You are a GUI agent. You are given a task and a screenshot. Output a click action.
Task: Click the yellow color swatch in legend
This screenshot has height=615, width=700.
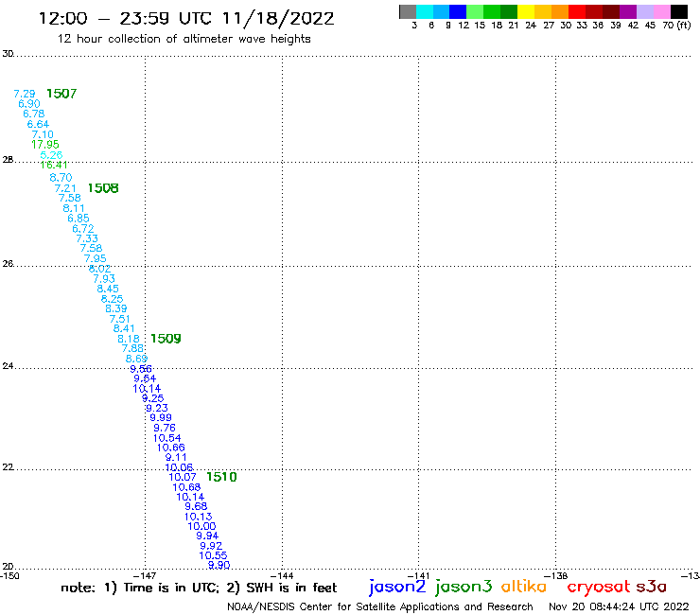[526, 11]
